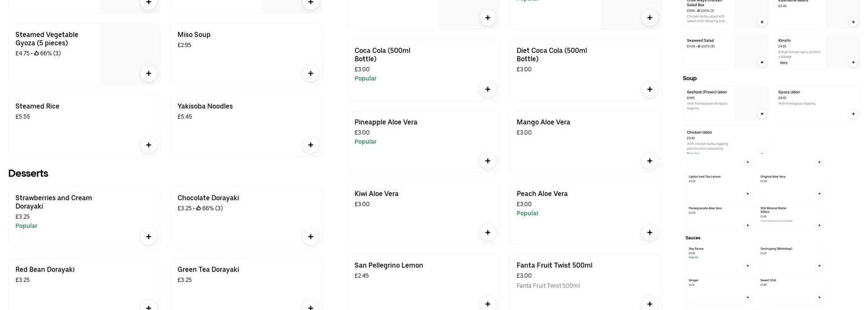868x310 pixels.
Task: Add Seaweed Salad in small menu preview
Action: [x=762, y=62]
